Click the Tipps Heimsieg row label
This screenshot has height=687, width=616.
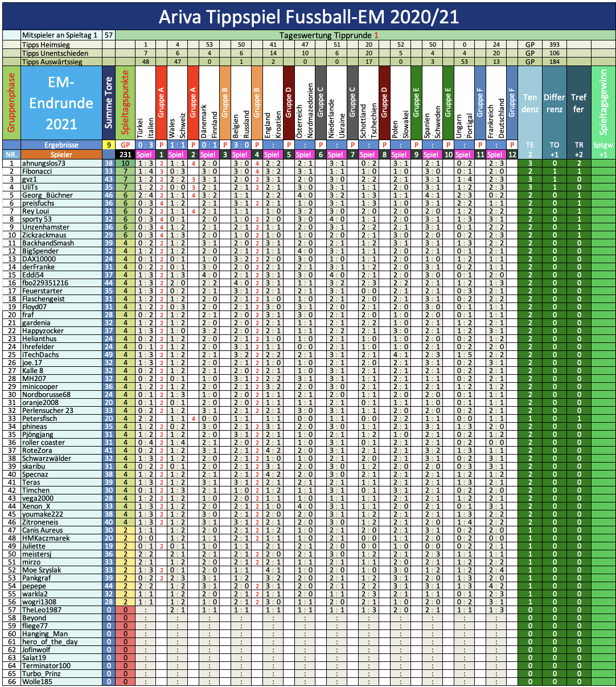[x=61, y=45]
